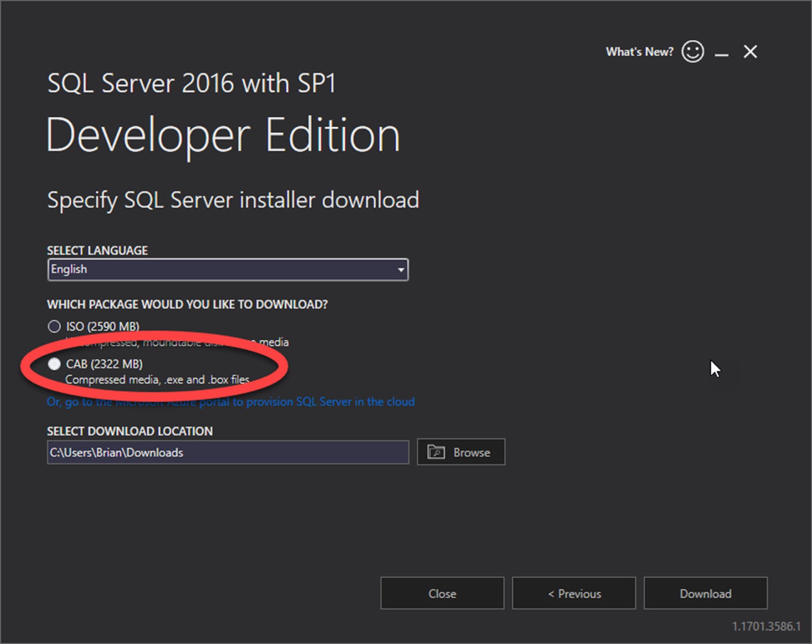Click the Specify SQL Server installer download heading
Image resolution: width=812 pixels, height=644 pixels.
232,199
